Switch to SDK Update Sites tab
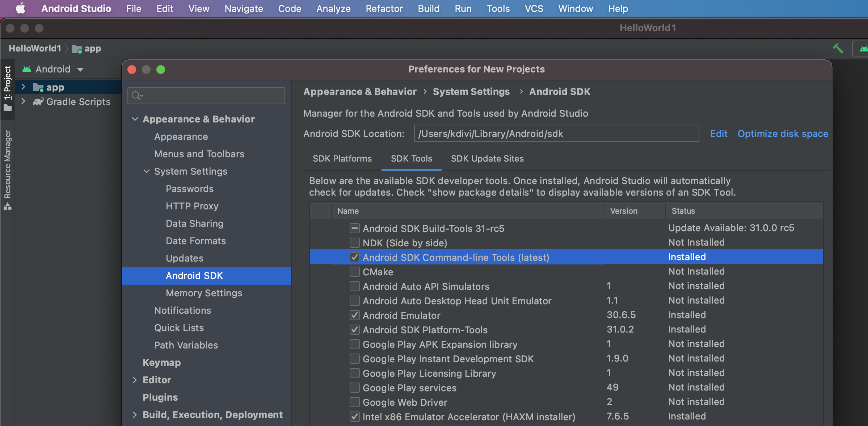 click(487, 159)
